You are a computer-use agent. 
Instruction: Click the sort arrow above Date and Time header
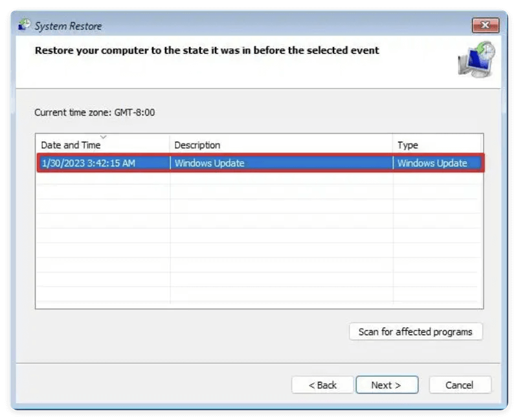click(104, 137)
